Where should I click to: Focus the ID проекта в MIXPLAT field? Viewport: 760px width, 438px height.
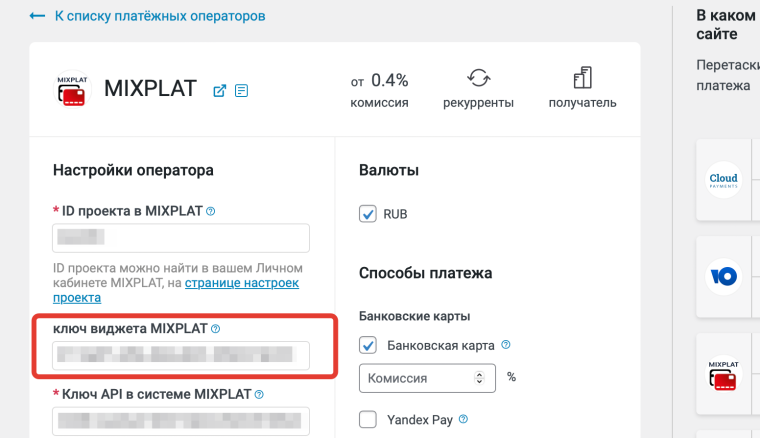coord(181,238)
